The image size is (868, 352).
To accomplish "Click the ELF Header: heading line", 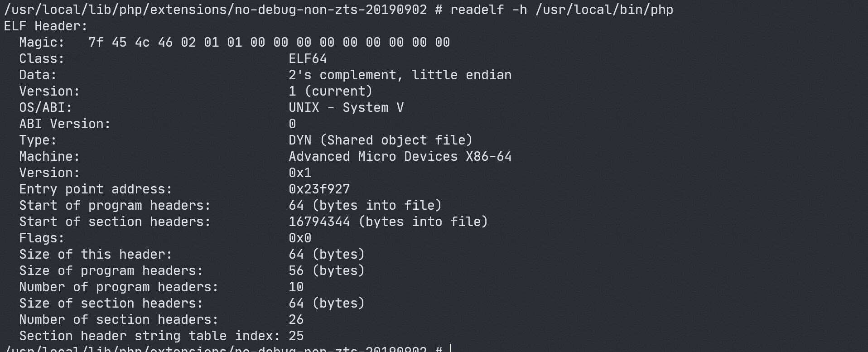I will (x=45, y=26).
